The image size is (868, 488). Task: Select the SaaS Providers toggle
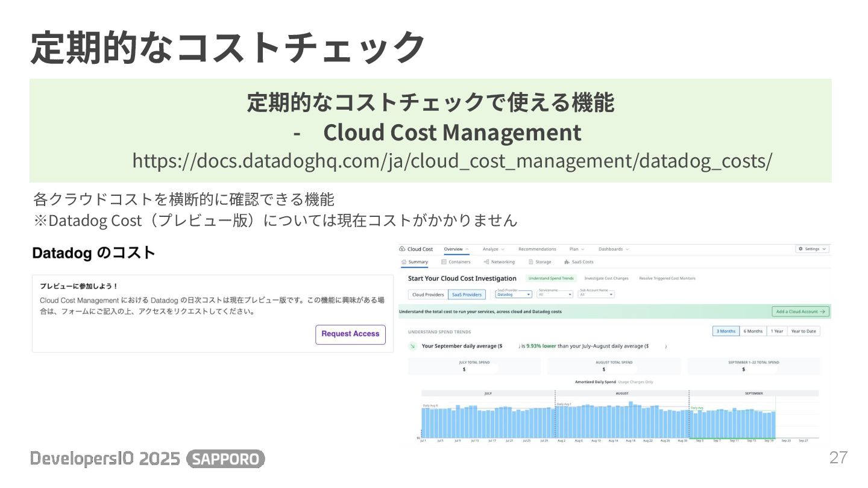coord(467,295)
